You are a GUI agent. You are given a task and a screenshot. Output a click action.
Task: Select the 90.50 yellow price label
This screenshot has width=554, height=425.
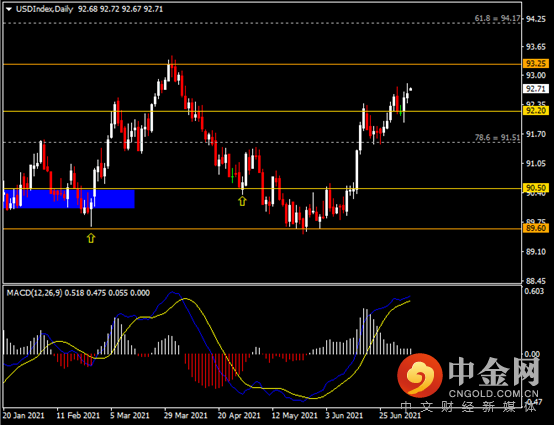536,188
